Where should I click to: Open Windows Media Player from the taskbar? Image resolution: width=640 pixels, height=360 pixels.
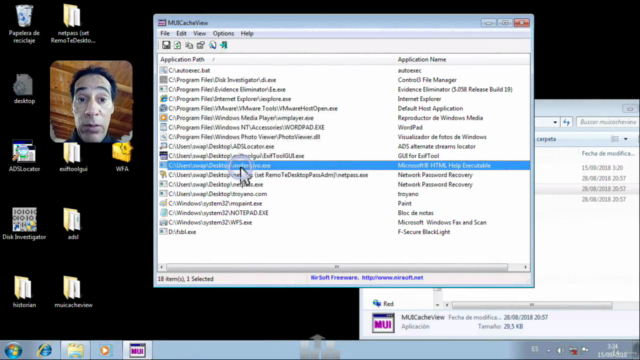click(105, 351)
